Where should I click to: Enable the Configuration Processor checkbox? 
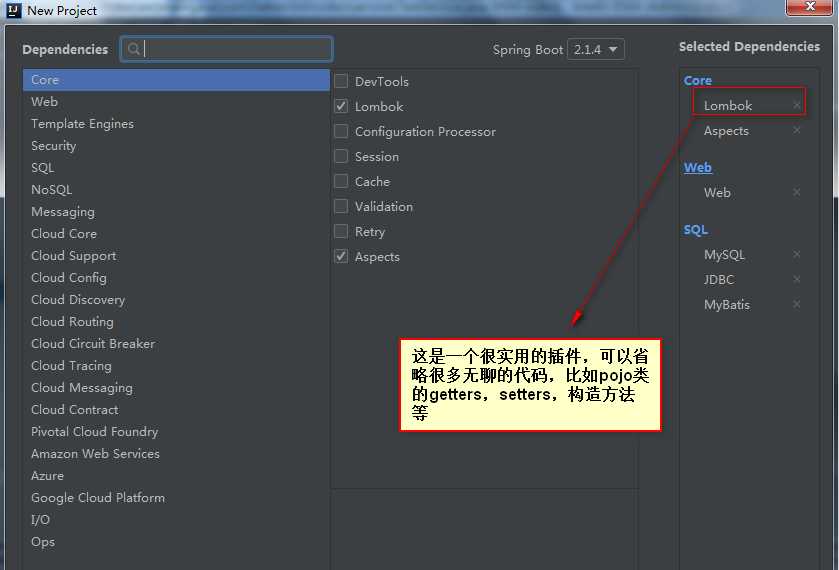click(341, 131)
